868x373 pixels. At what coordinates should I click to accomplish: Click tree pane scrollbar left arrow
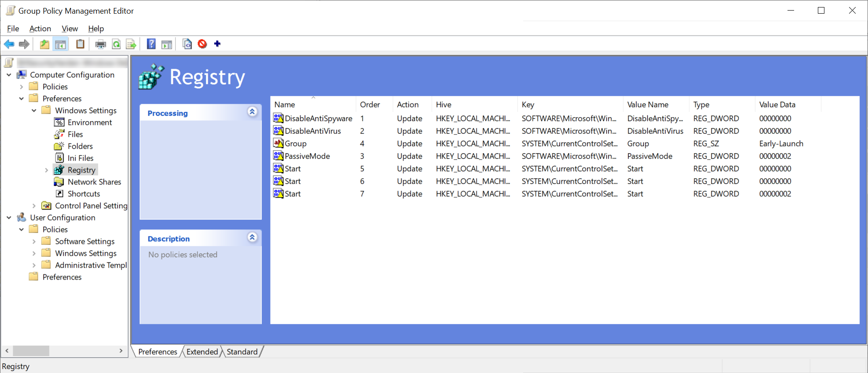coord(7,351)
